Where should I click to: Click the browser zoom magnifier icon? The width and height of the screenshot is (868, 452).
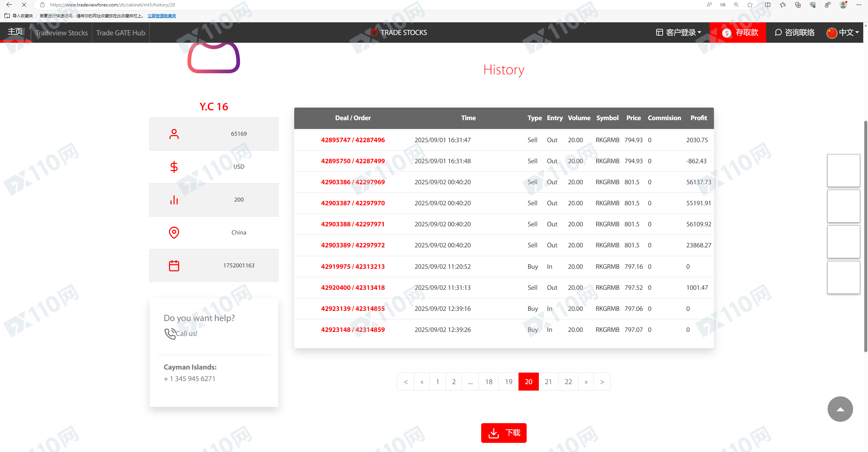point(736,5)
